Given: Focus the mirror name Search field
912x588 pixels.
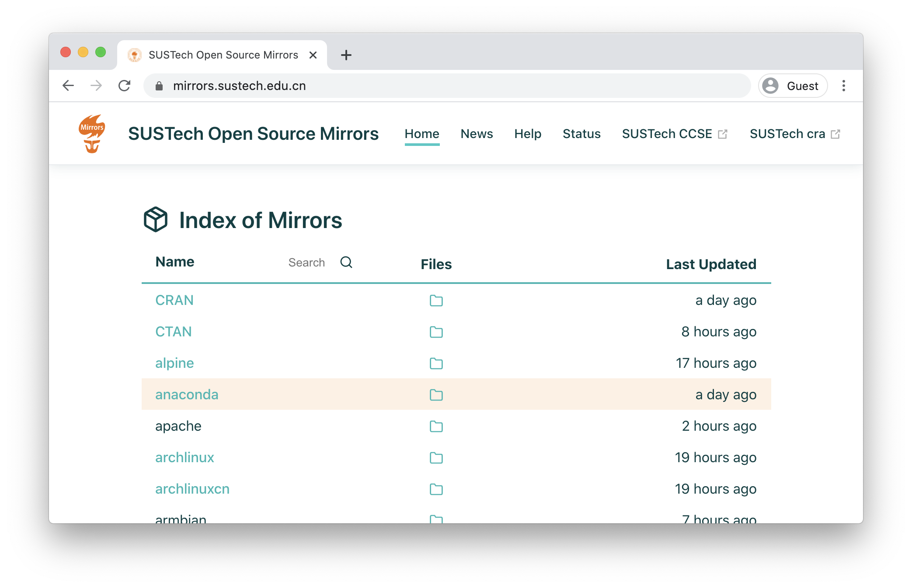Looking at the screenshot, I should 306,263.
